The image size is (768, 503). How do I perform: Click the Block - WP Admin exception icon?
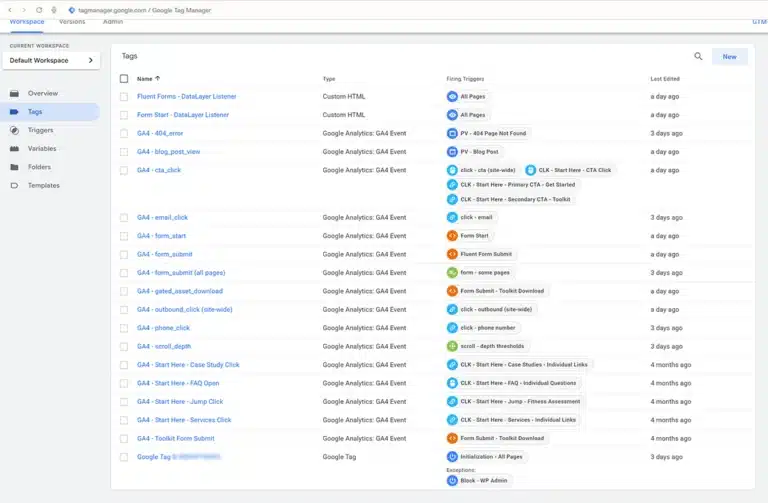click(x=452, y=480)
